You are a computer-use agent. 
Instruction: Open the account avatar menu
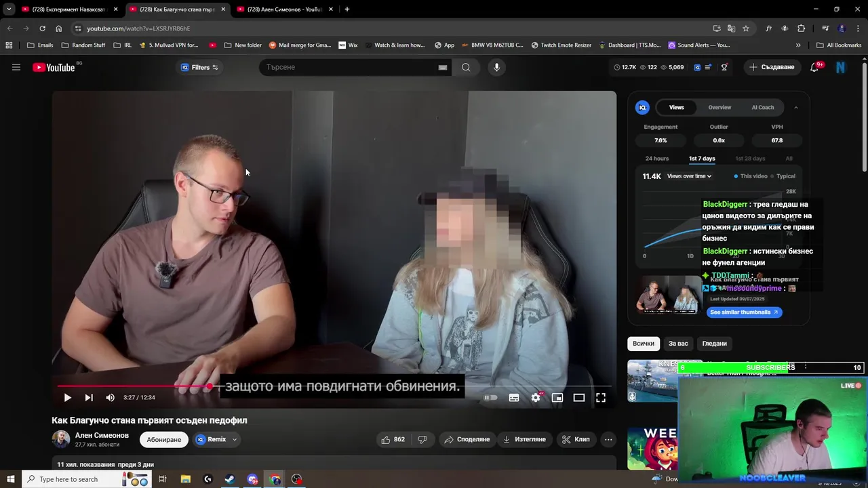(841, 67)
